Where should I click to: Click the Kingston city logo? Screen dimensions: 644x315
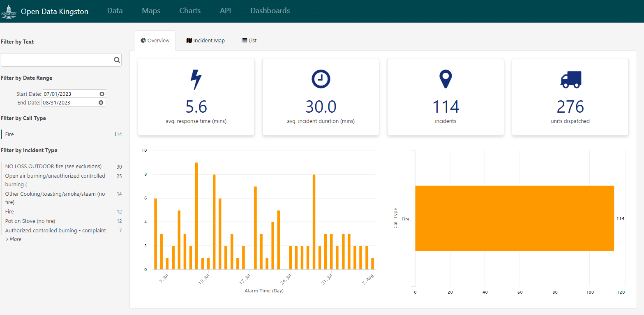[9, 11]
